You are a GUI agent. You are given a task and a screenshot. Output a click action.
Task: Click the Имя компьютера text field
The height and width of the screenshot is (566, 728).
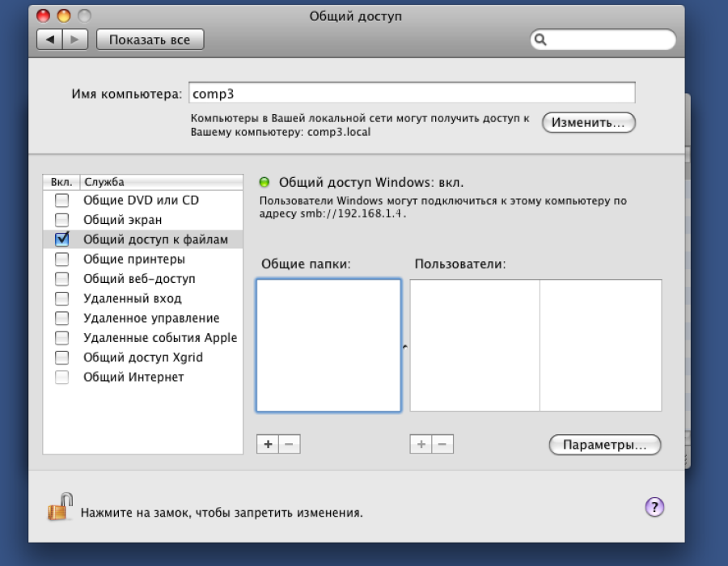coord(412,93)
